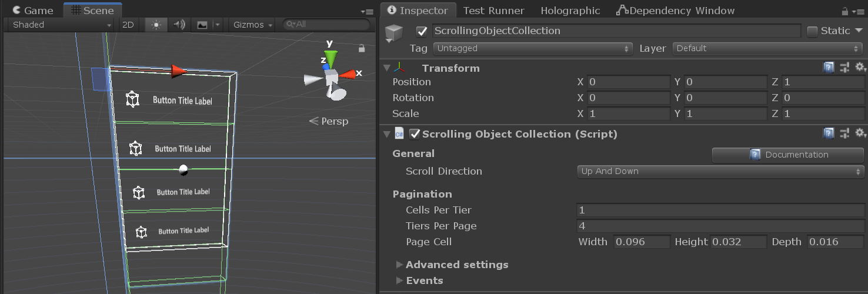868x294 pixels.
Task: Click the Page Cell Height field
Action: tap(739, 242)
